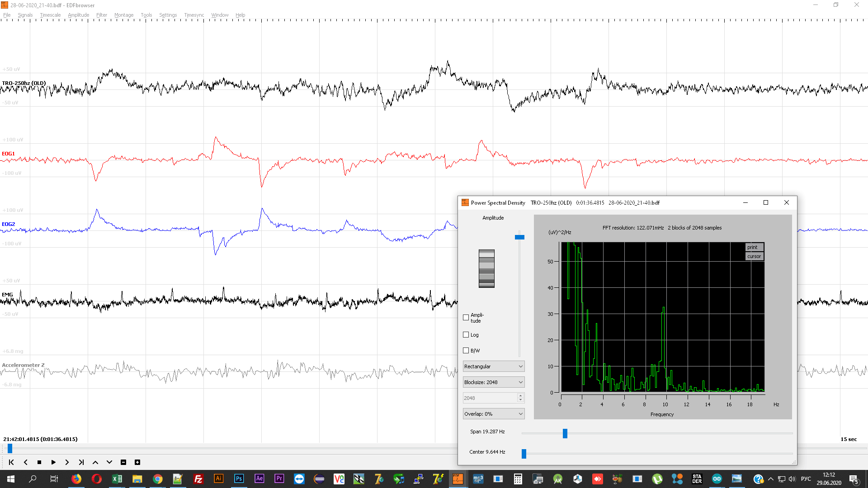The height and width of the screenshot is (488, 868).
Task: Click the cursor button on spectrum plot
Action: click(x=754, y=256)
